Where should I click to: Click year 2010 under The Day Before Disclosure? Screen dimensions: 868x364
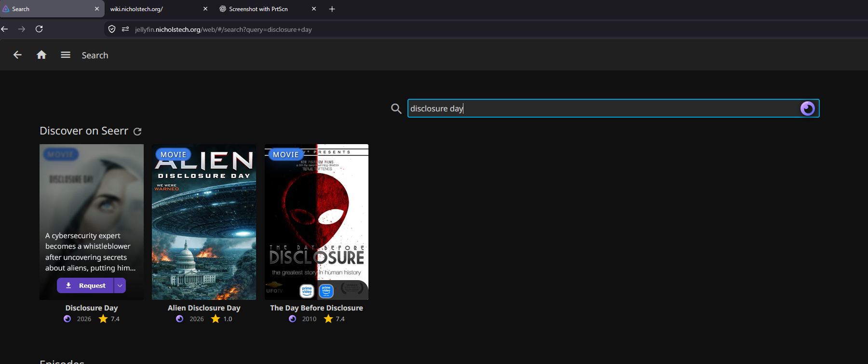click(x=309, y=319)
